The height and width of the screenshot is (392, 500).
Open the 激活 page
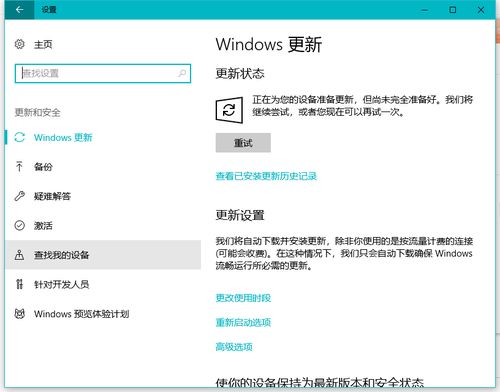tap(103, 225)
